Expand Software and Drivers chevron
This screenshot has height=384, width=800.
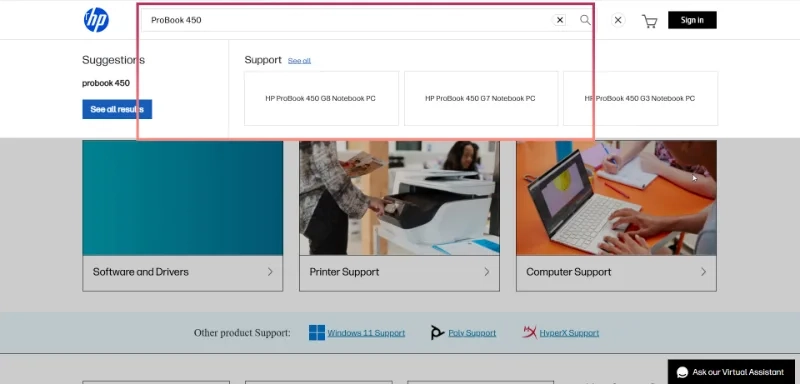coord(270,272)
